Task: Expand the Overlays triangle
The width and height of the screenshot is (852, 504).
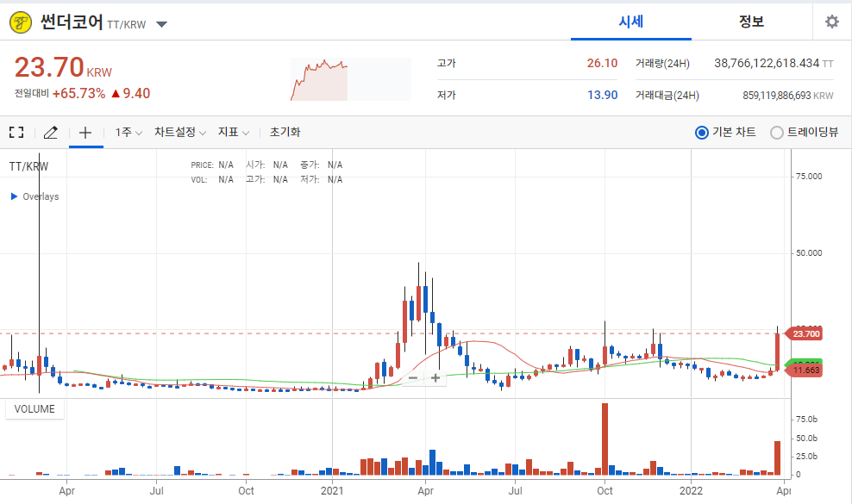Action: [x=14, y=196]
